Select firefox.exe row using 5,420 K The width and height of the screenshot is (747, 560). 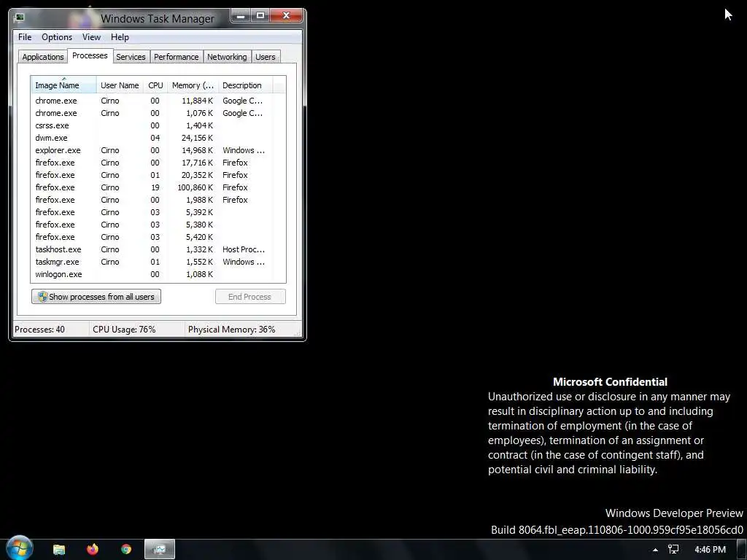pyautogui.click(x=158, y=237)
